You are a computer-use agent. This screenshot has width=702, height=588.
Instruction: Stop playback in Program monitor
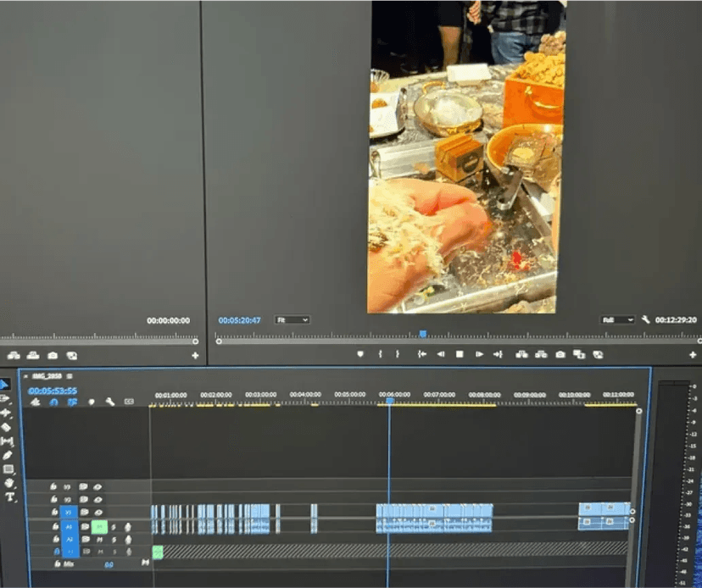point(460,354)
